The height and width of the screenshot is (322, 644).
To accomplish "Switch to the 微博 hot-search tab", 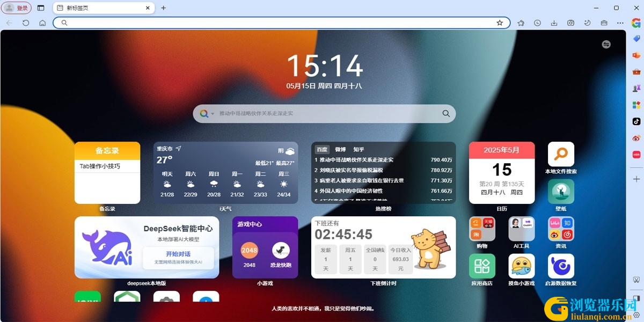I will point(340,150).
